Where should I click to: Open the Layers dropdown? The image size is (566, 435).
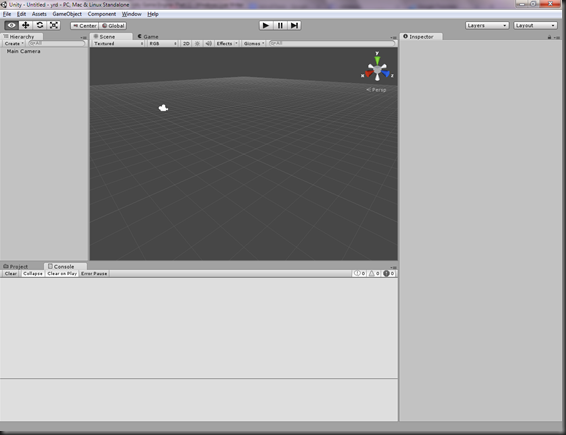click(487, 26)
